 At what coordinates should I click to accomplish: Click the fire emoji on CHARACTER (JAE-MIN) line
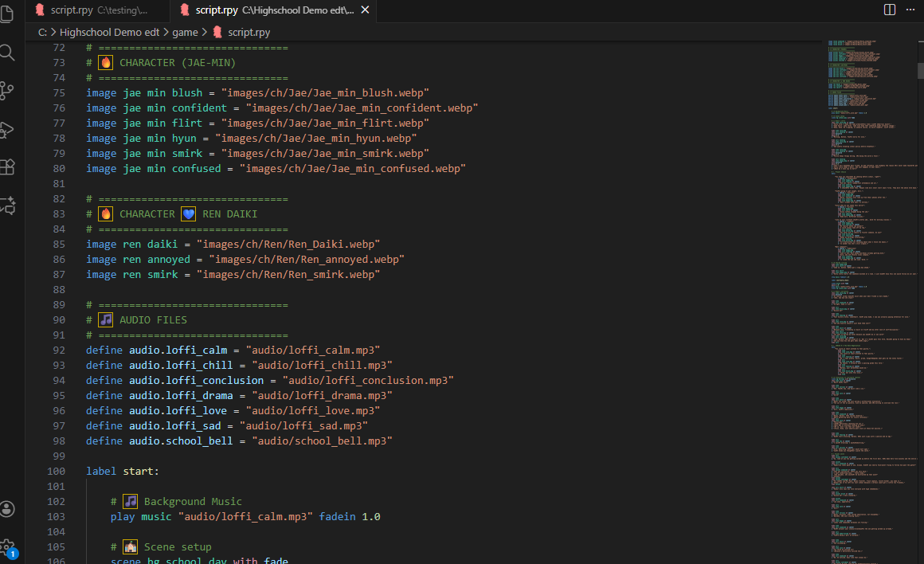(105, 62)
